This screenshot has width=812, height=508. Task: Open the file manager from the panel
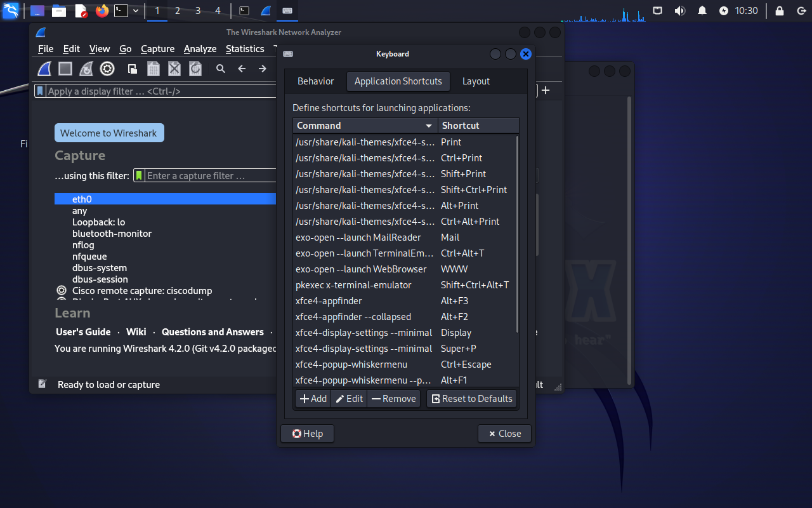coord(59,11)
